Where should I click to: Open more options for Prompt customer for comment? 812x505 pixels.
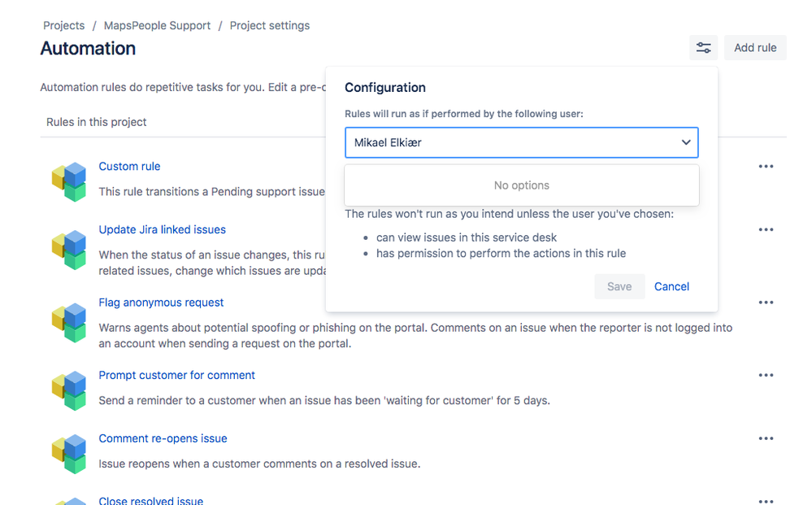[766, 375]
